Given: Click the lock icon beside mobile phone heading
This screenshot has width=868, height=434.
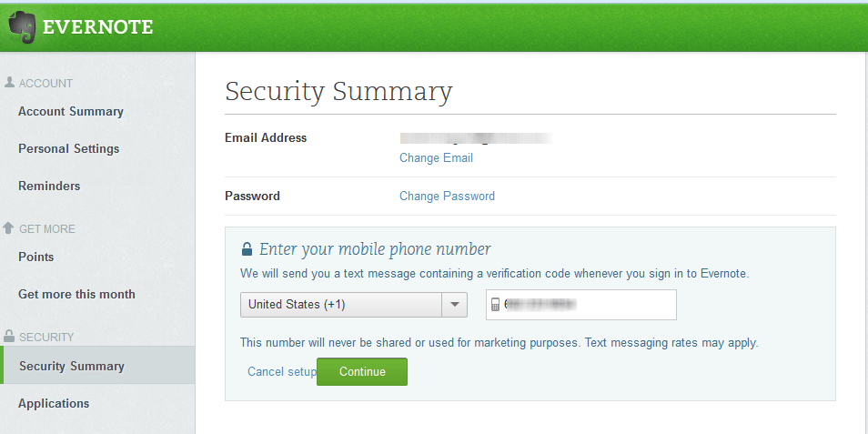Looking at the screenshot, I should coord(247,249).
